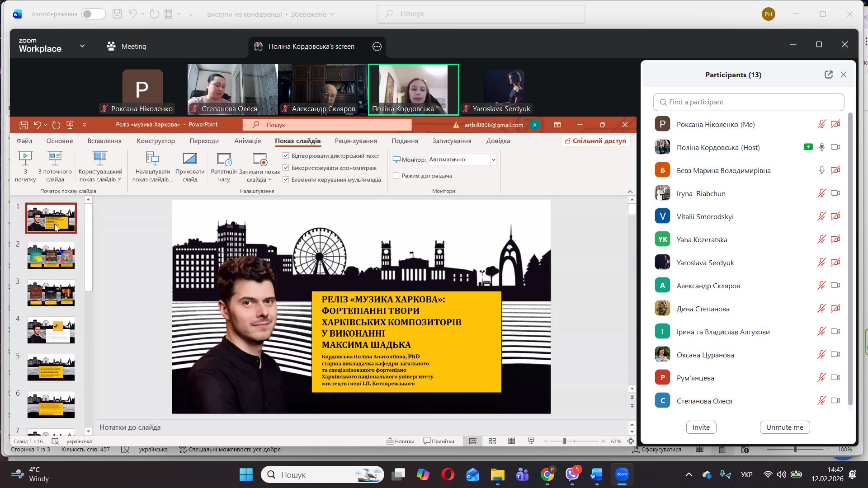Image resolution: width=868 pixels, height=488 pixels.
Task: Toggle the Автозбереження switch in Word
Action: pyautogui.click(x=94, y=14)
